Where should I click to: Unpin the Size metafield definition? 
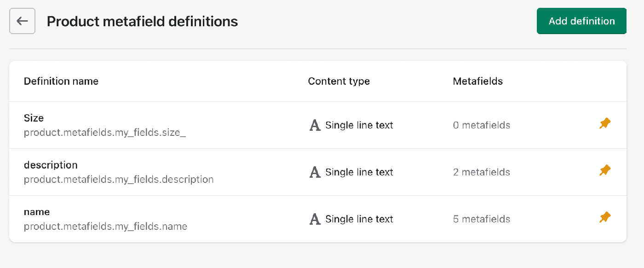(605, 124)
